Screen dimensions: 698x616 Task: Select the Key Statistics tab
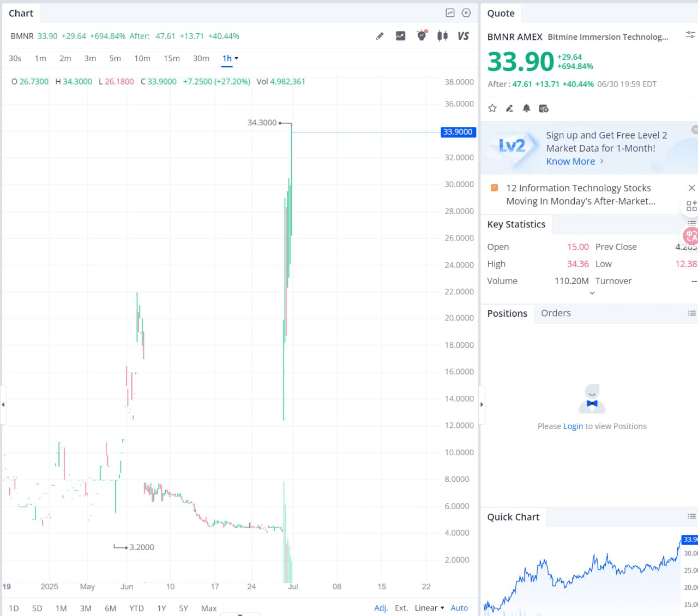point(516,224)
